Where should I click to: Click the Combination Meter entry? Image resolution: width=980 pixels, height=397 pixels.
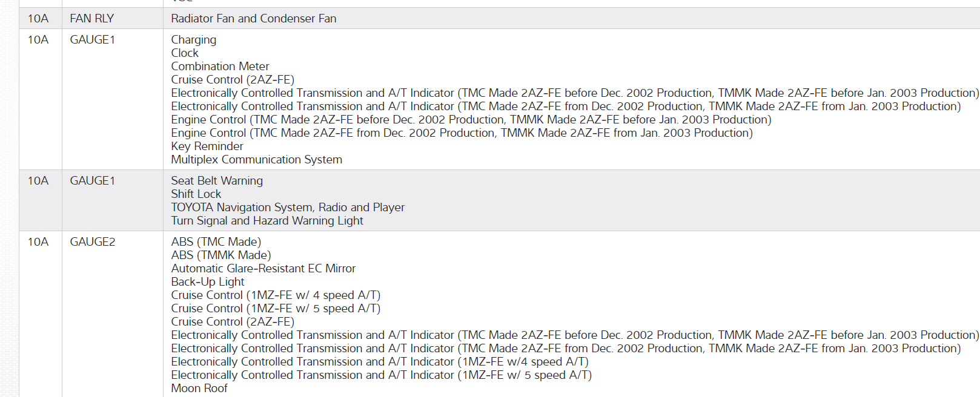220,67
